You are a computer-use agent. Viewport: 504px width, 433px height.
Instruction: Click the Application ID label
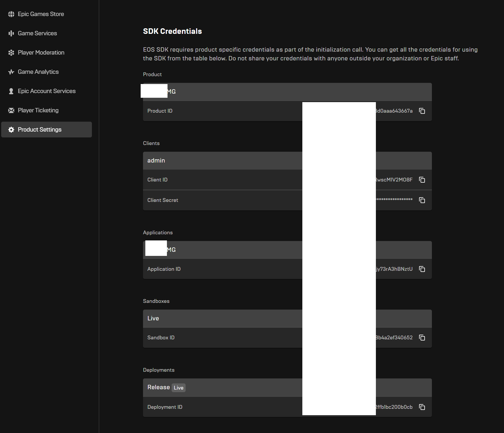164,269
